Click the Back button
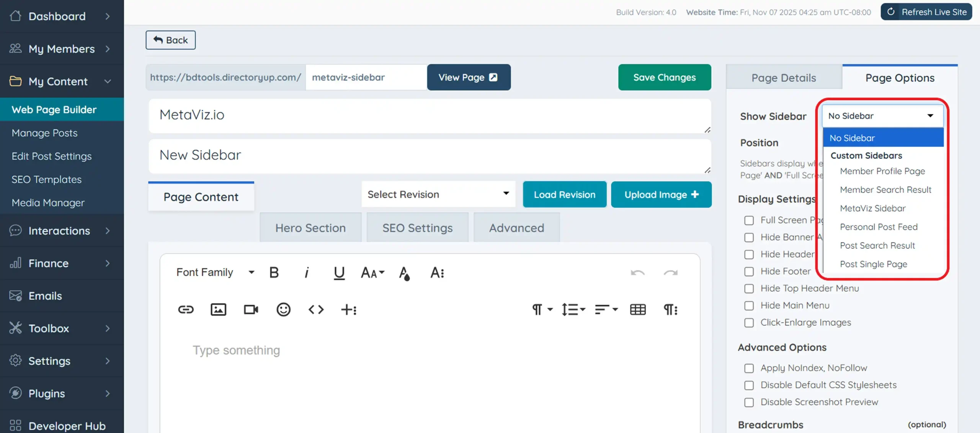This screenshot has width=980, height=433. click(x=170, y=40)
